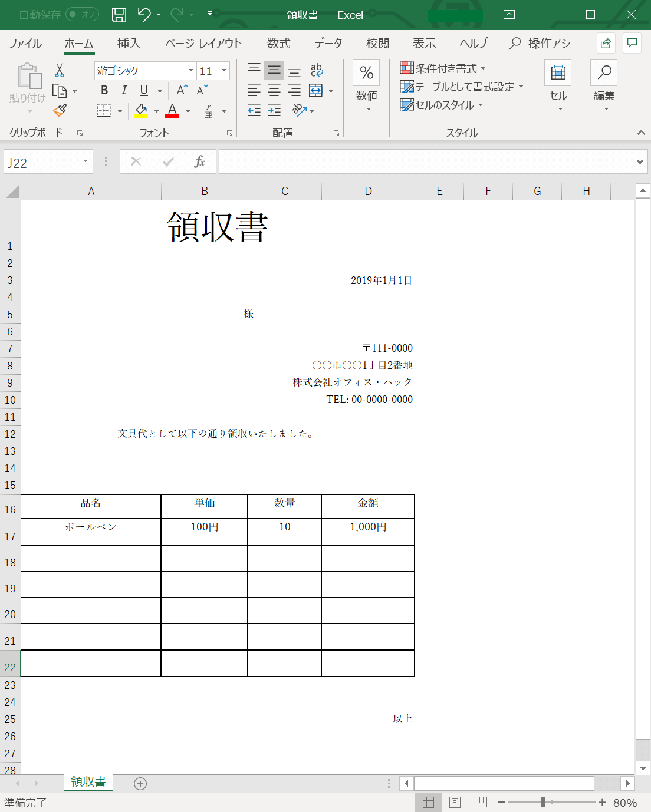The height and width of the screenshot is (812, 651).
Task: Switch to 表示 ribbon tab
Action: tap(424, 43)
